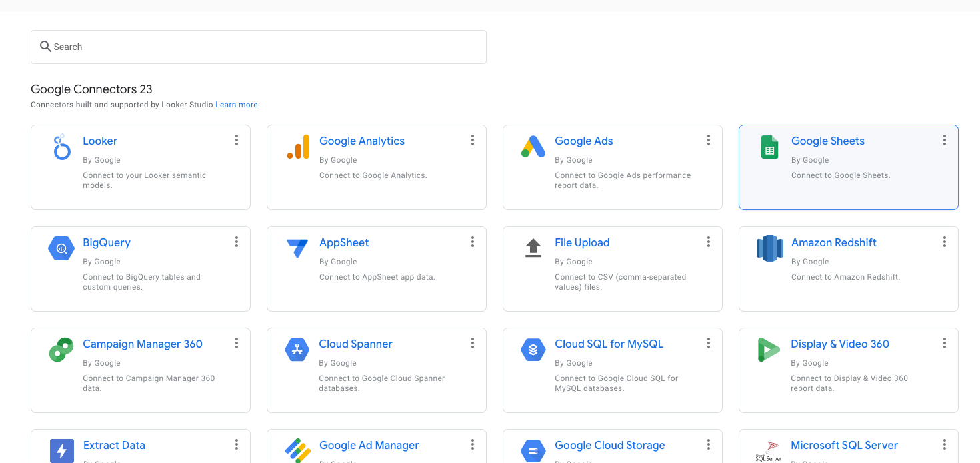
Task: Select the File Upload connector title
Action: tap(582, 242)
